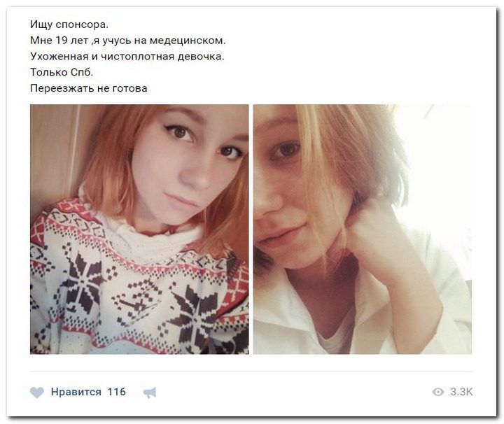Click the "Нравится" like label

76,392
